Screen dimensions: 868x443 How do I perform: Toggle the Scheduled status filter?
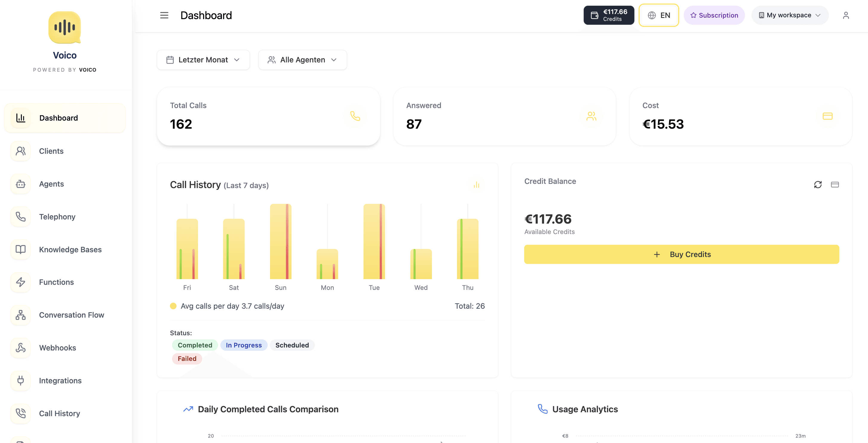292,345
